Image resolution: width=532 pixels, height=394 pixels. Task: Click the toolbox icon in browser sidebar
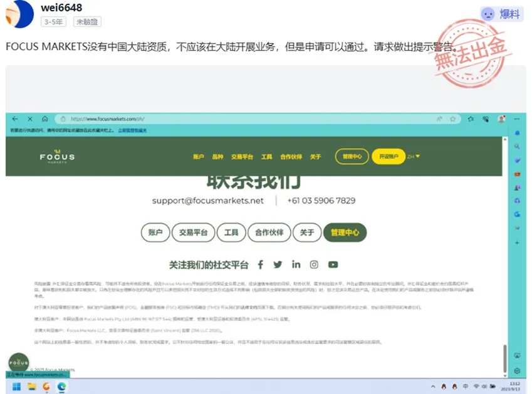pyautogui.click(x=517, y=174)
